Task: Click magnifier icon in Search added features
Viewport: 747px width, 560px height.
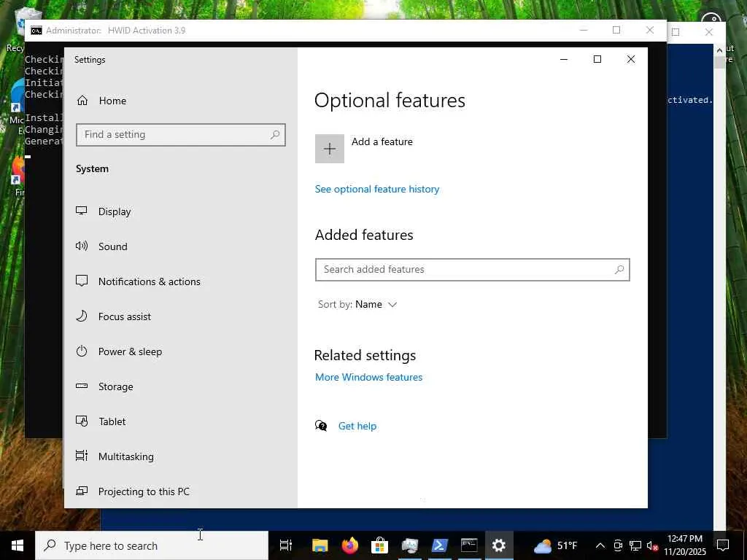Action: 619,270
